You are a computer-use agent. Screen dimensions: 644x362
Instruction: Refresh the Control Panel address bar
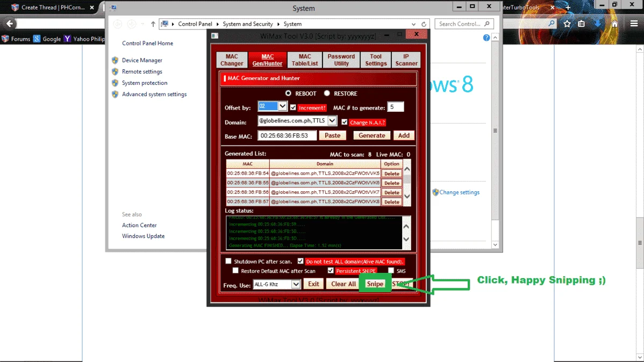tap(424, 24)
